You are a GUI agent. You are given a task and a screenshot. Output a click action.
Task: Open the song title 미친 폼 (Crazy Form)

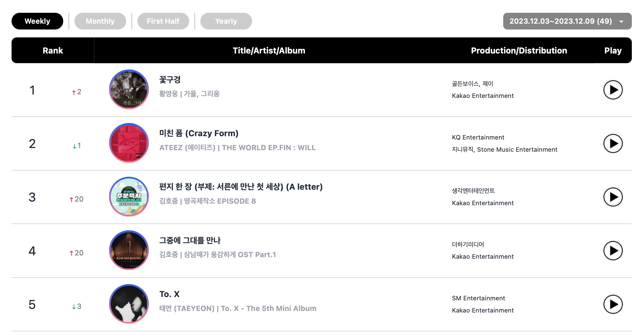199,133
